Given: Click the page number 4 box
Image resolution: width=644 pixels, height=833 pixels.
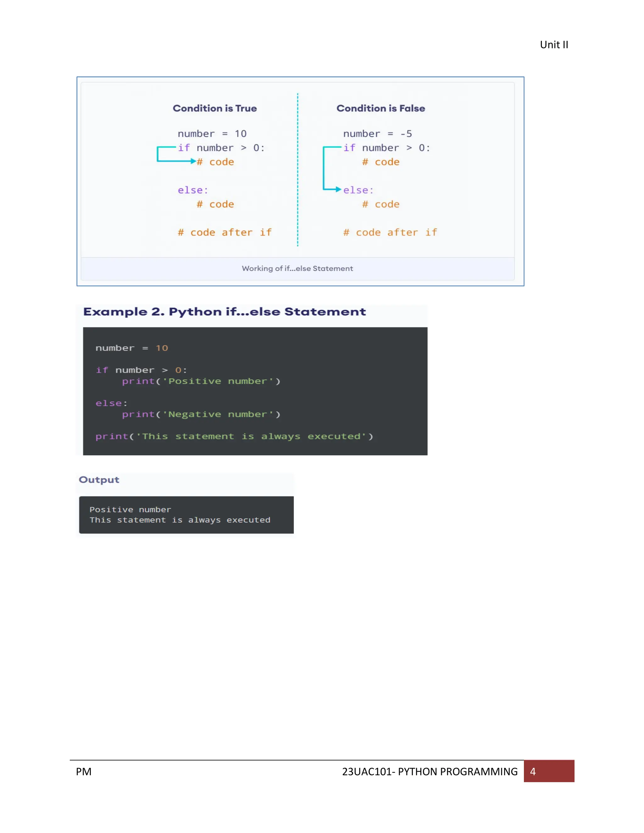Looking at the screenshot, I should coord(549,771).
